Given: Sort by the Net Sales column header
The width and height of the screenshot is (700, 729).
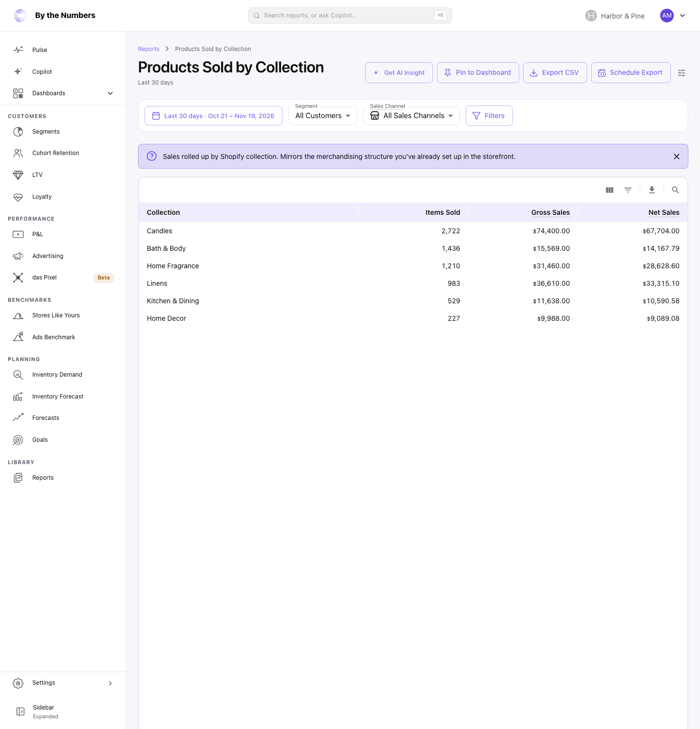Looking at the screenshot, I should [664, 212].
